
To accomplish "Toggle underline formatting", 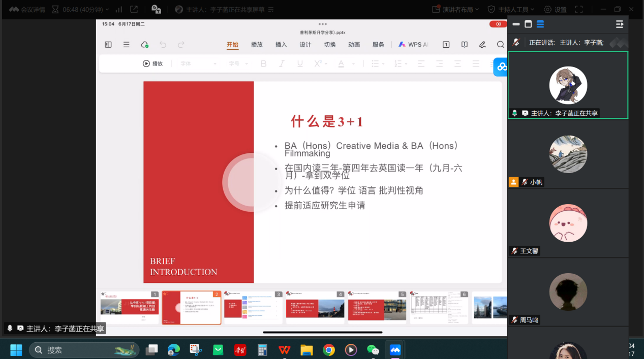I will [300, 63].
